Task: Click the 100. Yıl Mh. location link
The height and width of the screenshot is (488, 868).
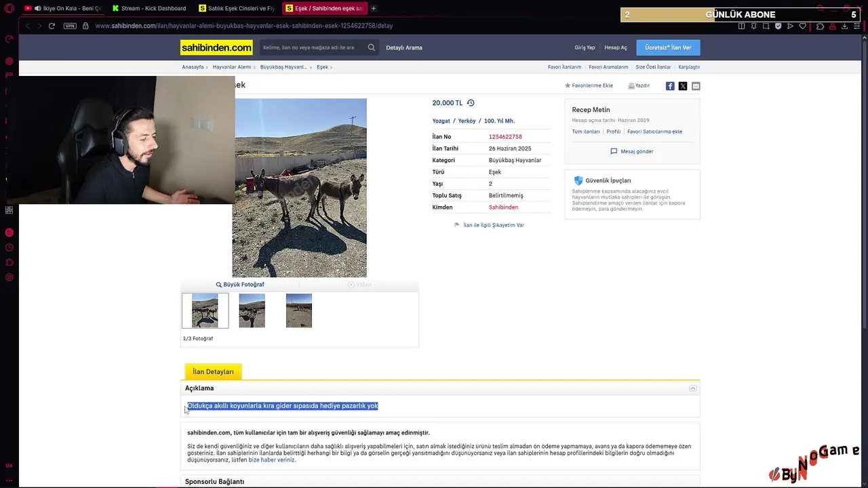Action: (499, 121)
